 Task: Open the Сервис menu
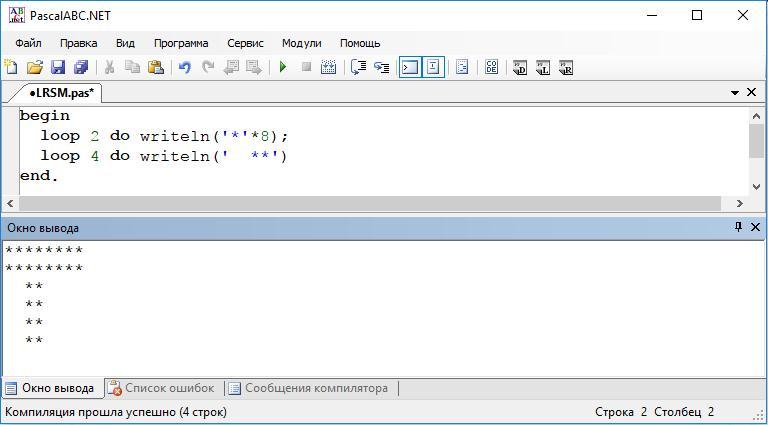click(245, 43)
